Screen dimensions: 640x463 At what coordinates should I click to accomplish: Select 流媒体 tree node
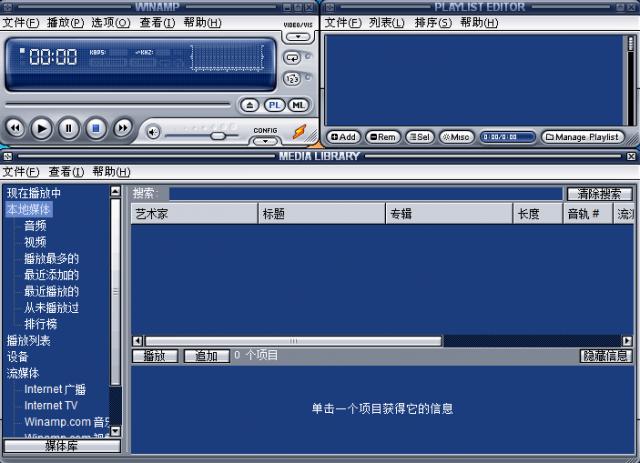click(x=23, y=373)
